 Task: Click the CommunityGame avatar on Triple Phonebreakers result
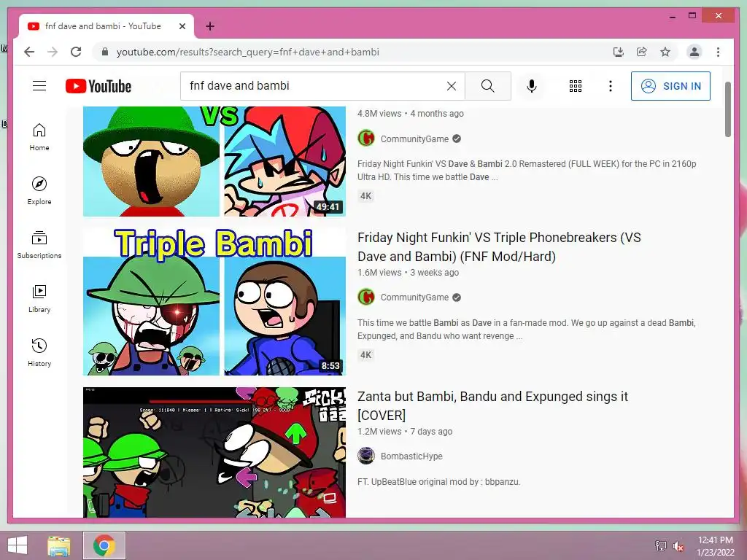[366, 297]
